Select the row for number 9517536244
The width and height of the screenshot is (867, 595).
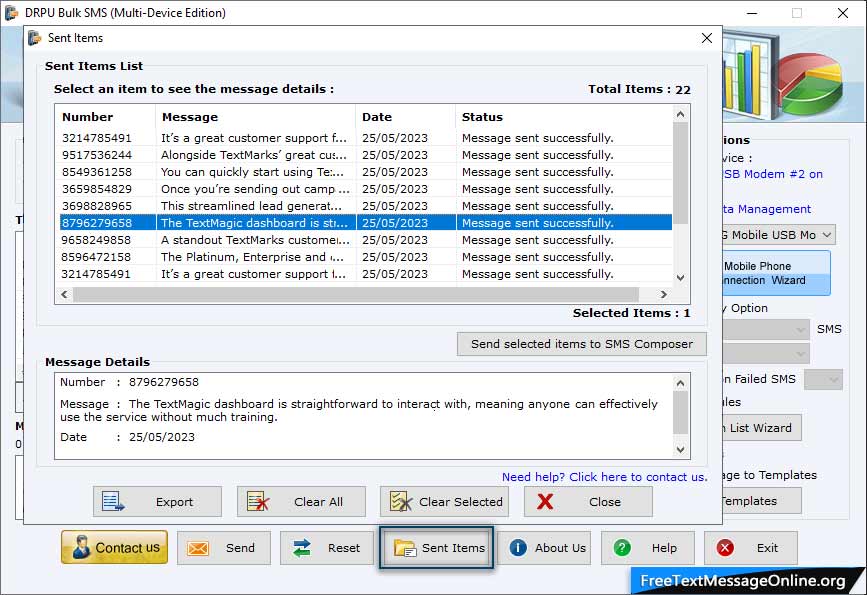[365, 155]
